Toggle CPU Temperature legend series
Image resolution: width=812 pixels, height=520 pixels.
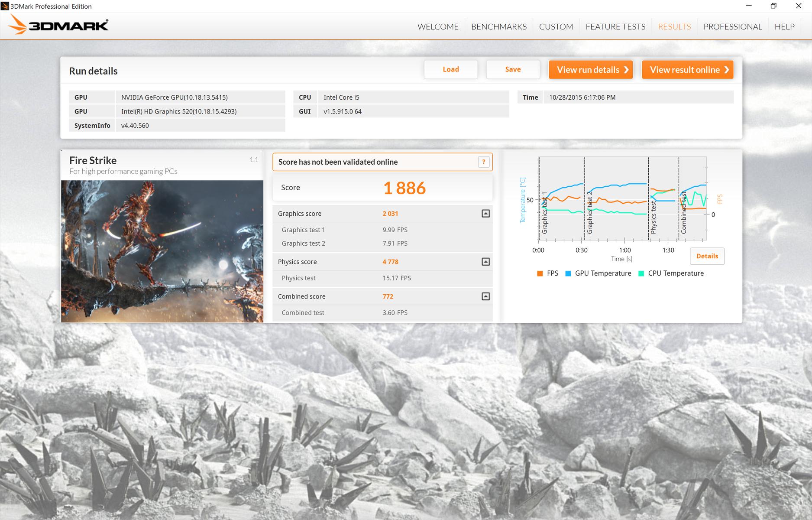[x=671, y=273]
